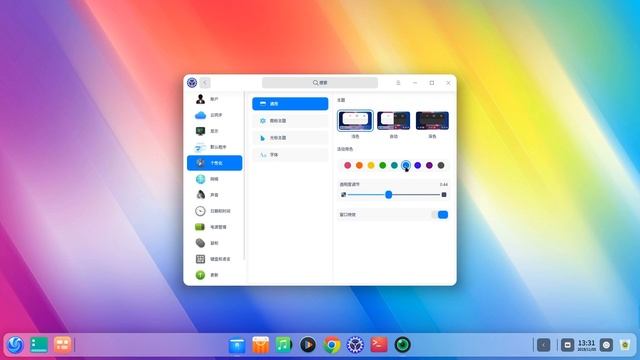Click the transparency slider handle

coord(389,195)
